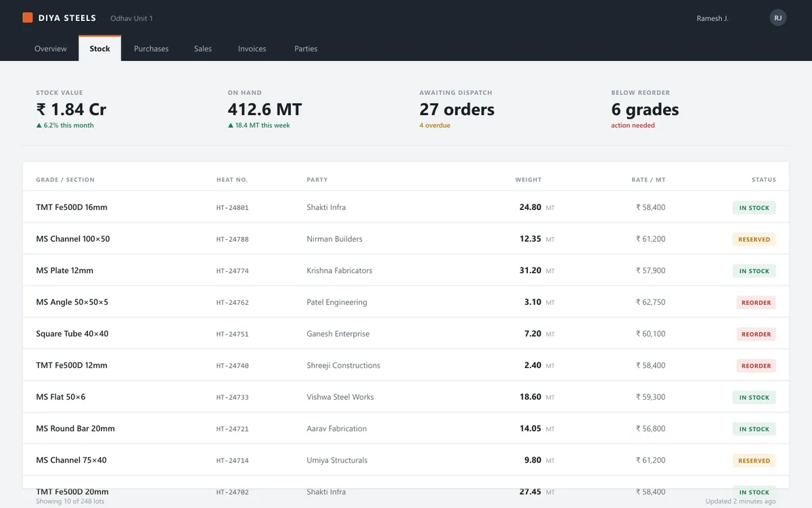Click the Ramesh J. user name

713,18
